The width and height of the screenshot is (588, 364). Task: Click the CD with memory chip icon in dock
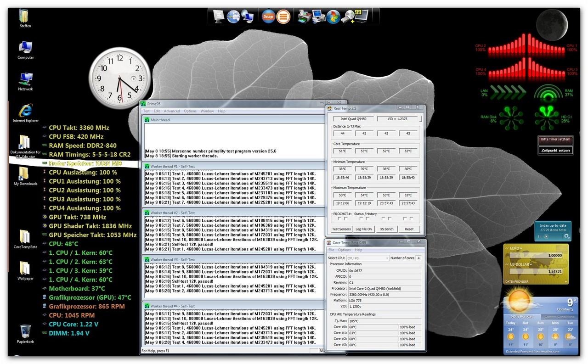348,17
